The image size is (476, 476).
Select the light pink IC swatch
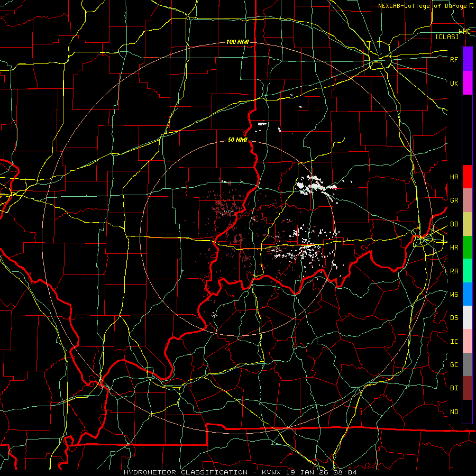point(467,341)
